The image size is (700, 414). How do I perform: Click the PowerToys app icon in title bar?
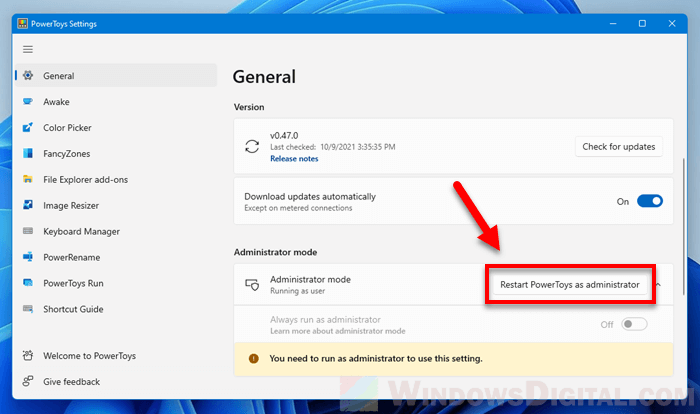22,24
